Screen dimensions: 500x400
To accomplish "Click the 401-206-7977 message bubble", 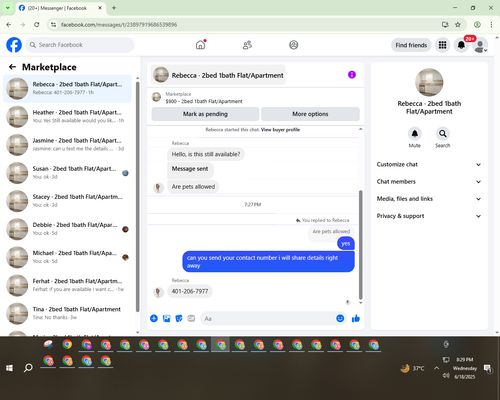I will tap(190, 291).
